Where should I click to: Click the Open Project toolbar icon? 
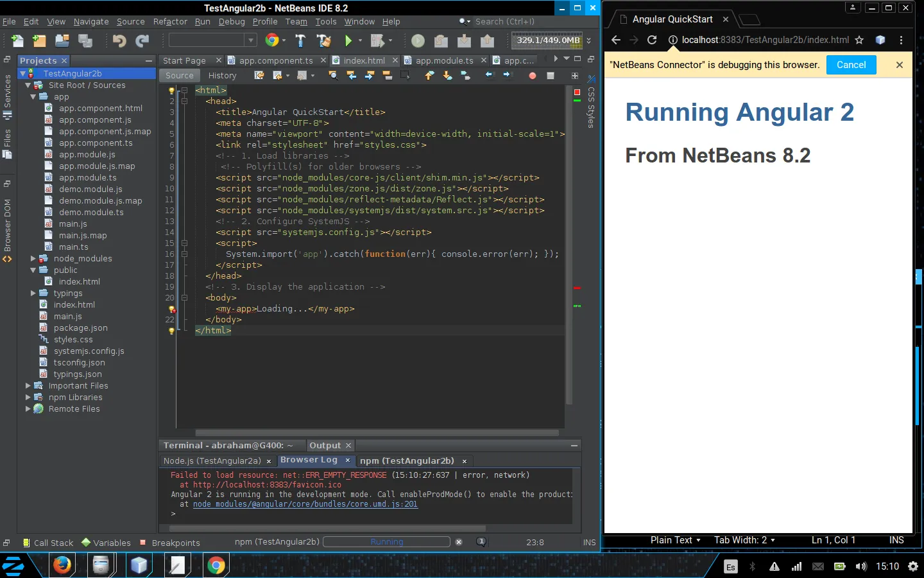62,41
